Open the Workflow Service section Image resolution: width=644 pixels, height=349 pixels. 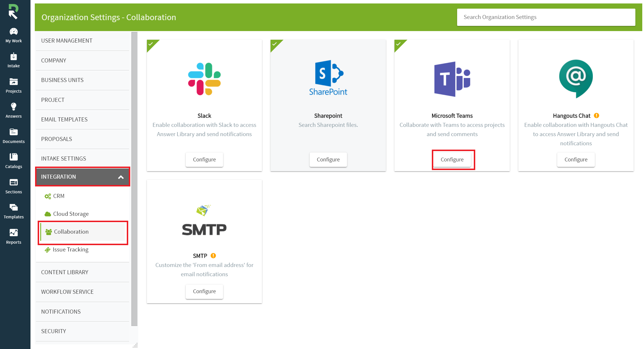[x=82, y=292]
